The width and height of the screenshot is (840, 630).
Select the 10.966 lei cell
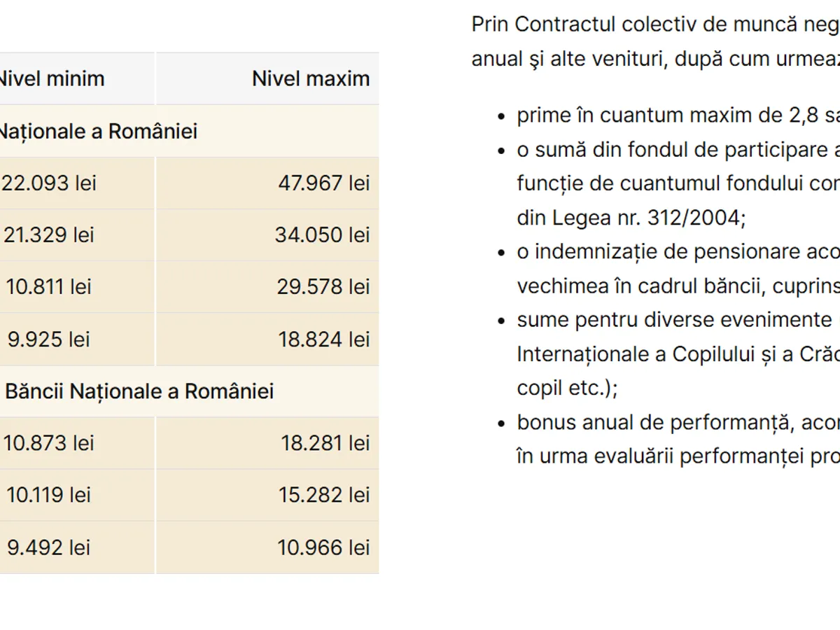[323, 547]
